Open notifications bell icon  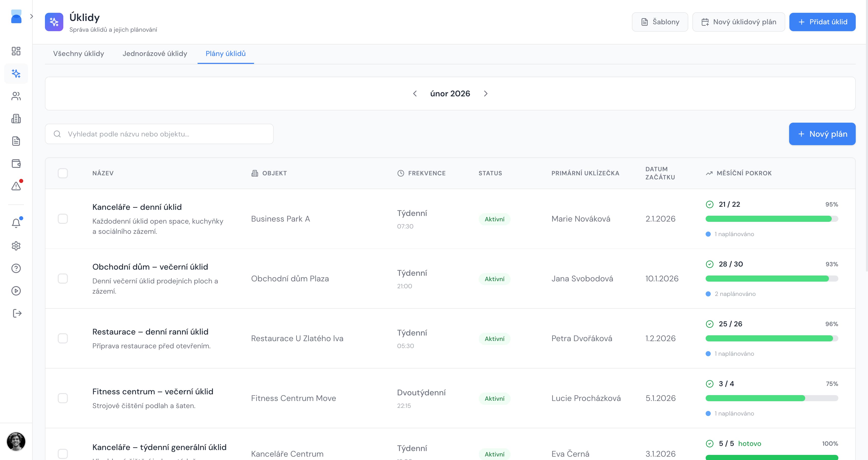coord(16,223)
